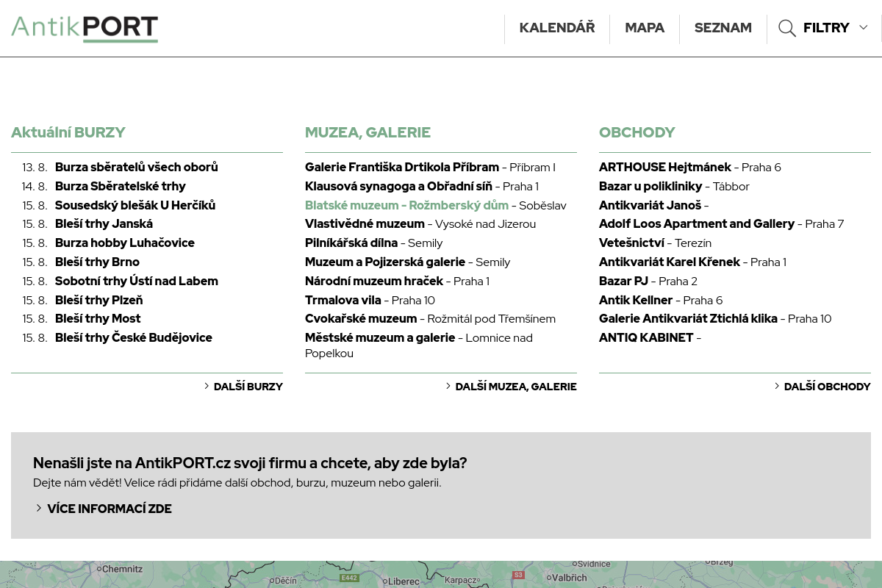The width and height of the screenshot is (882, 588).
Task: Open Bleší trhy České Budějovice
Action: pos(134,337)
